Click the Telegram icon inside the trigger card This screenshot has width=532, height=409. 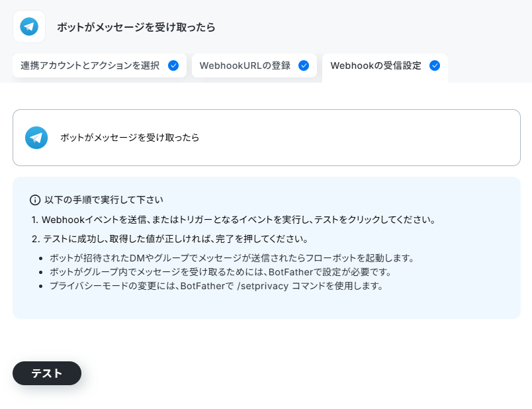(x=36, y=138)
